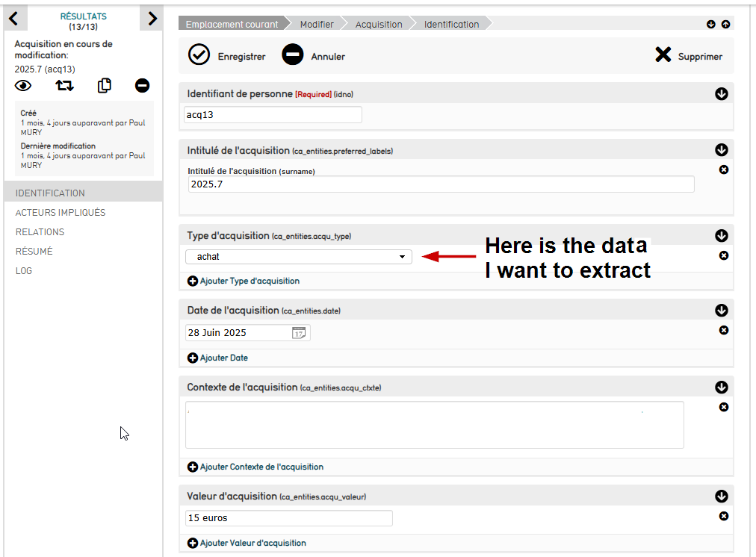Click the duplicate record icon
Viewport: 756px width, 557px height.
click(105, 86)
